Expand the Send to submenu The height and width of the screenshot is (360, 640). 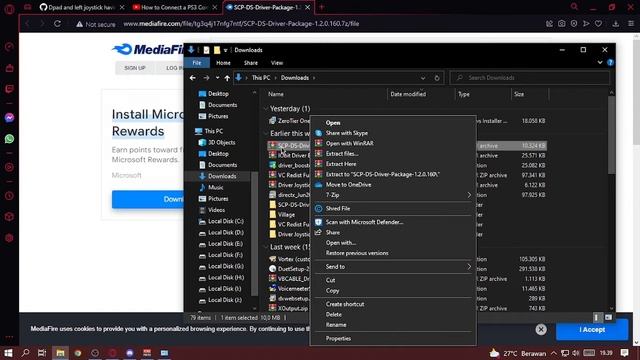click(393, 267)
